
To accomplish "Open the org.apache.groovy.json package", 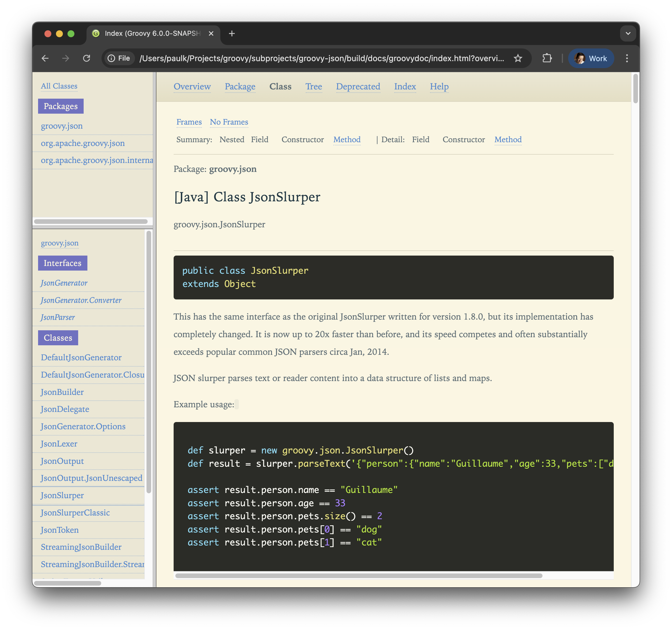I will click(x=83, y=143).
